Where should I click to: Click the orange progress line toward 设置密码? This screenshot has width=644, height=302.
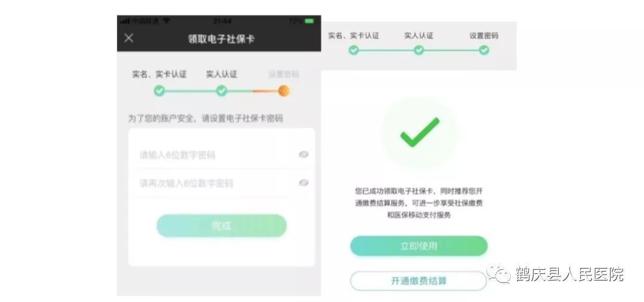pyautogui.click(x=266, y=91)
